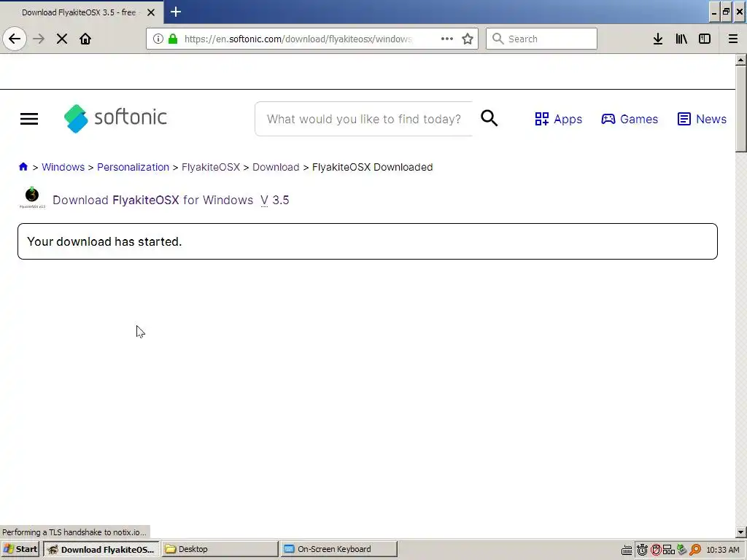Screen dimensions: 747x560
Task: Click the search box magnifier icon
Action: (x=498, y=39)
